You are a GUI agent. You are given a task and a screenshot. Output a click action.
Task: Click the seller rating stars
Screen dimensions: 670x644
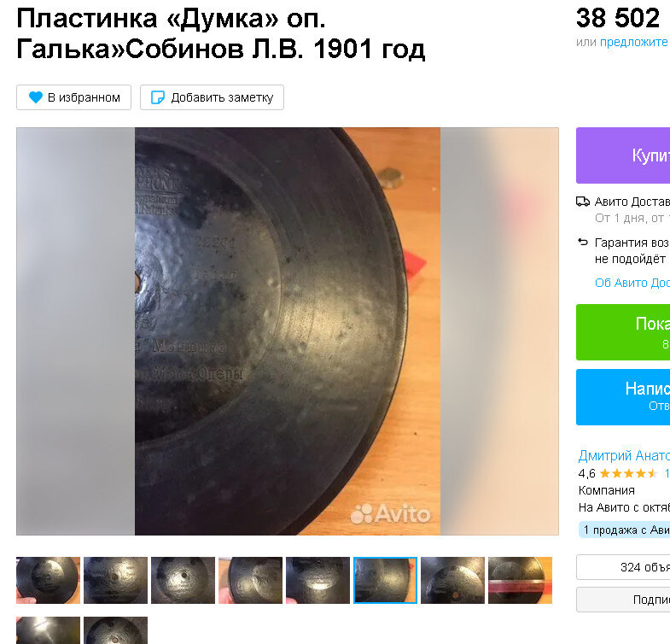pyautogui.click(x=628, y=473)
